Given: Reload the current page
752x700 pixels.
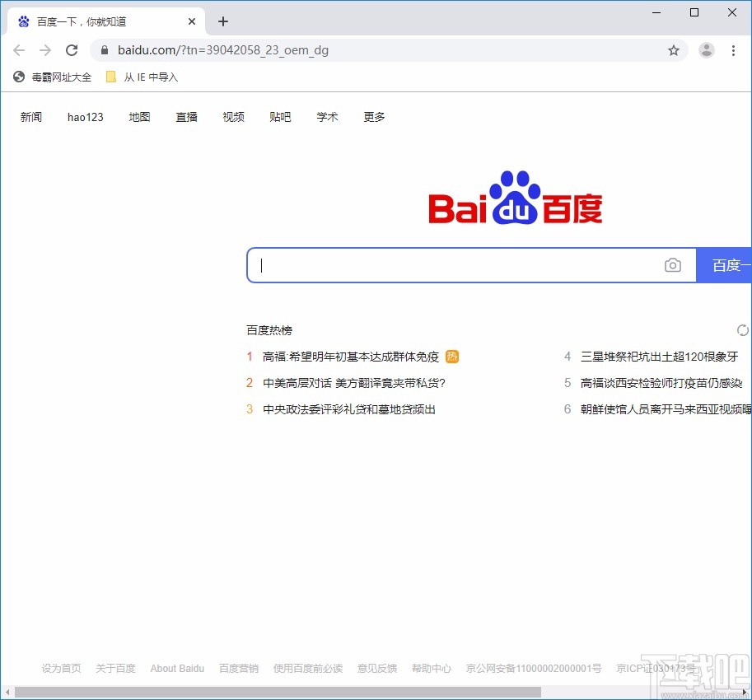Looking at the screenshot, I should 72,49.
